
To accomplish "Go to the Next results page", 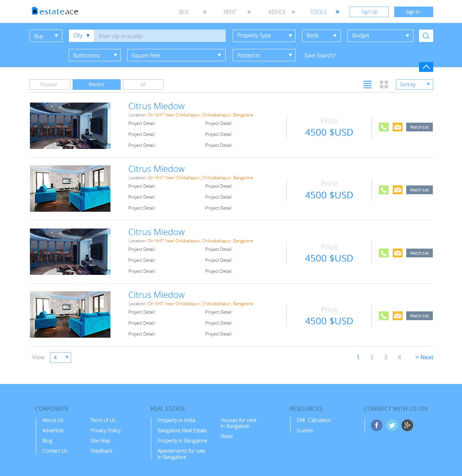I will point(424,357).
